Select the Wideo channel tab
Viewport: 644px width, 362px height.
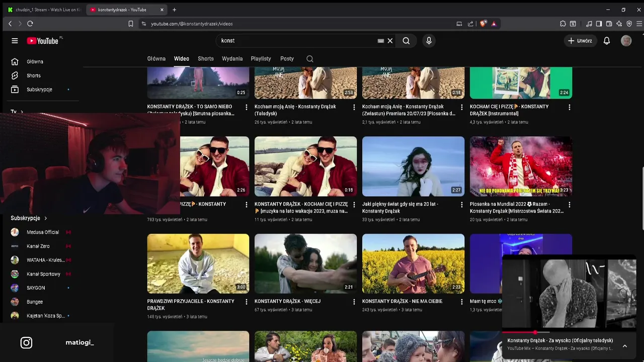182,59
